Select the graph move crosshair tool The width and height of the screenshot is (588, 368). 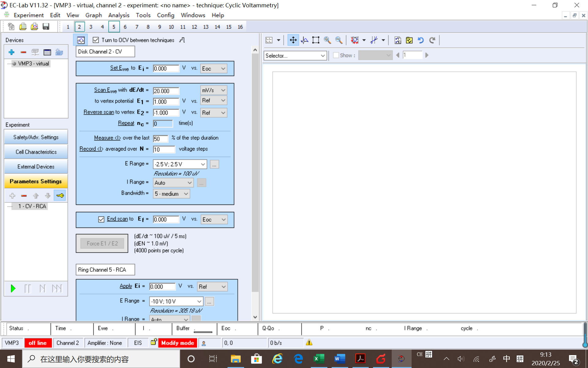tap(293, 40)
